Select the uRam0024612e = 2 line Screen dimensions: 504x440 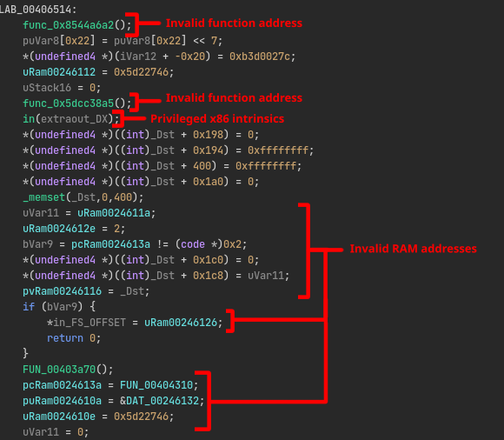74,229
